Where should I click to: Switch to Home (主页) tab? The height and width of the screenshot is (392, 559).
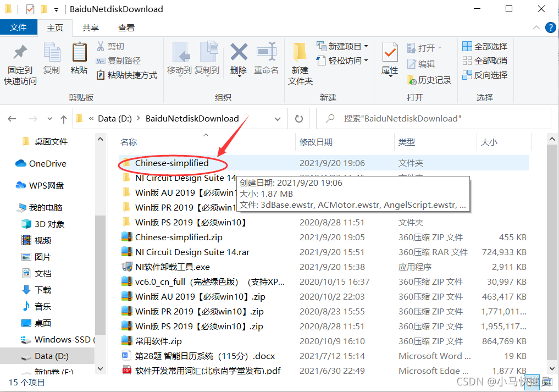55,28
